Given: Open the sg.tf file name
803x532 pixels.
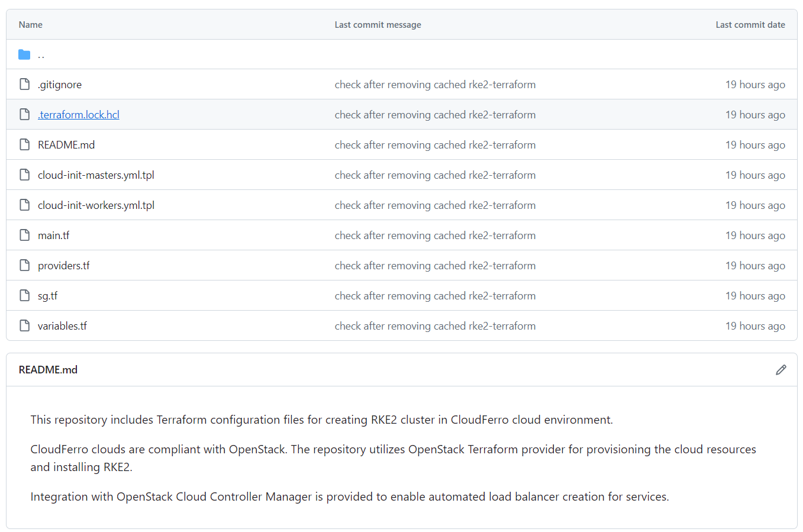Looking at the screenshot, I should [x=47, y=296].
